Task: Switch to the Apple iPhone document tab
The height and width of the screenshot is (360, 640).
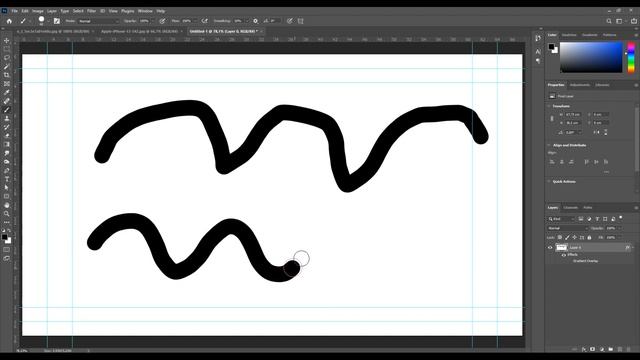Action: pos(140,31)
